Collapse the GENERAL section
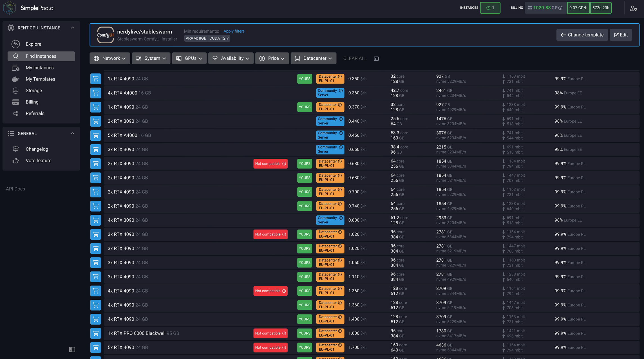The width and height of the screenshot is (644, 359). point(73,134)
